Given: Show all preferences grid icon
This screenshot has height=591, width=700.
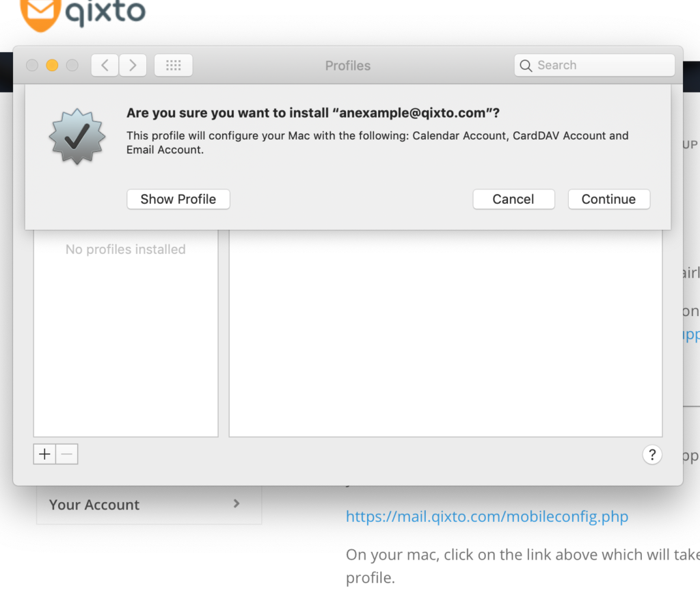Looking at the screenshot, I should [x=173, y=66].
